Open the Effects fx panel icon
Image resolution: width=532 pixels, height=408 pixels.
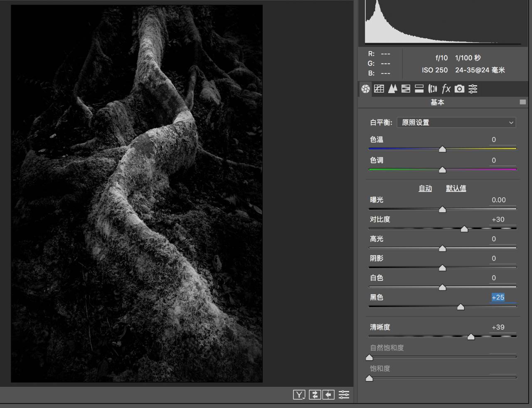click(x=446, y=88)
